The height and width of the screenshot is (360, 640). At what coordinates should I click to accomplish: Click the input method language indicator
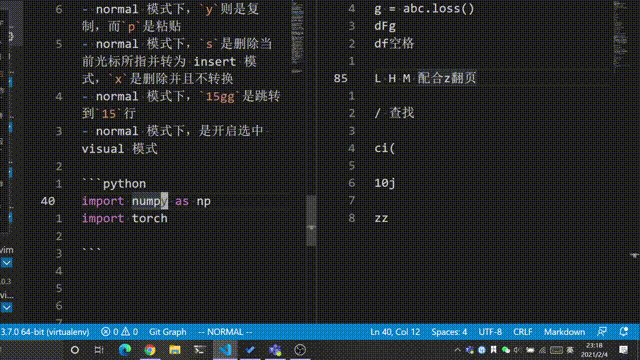pyautogui.click(x=570, y=350)
